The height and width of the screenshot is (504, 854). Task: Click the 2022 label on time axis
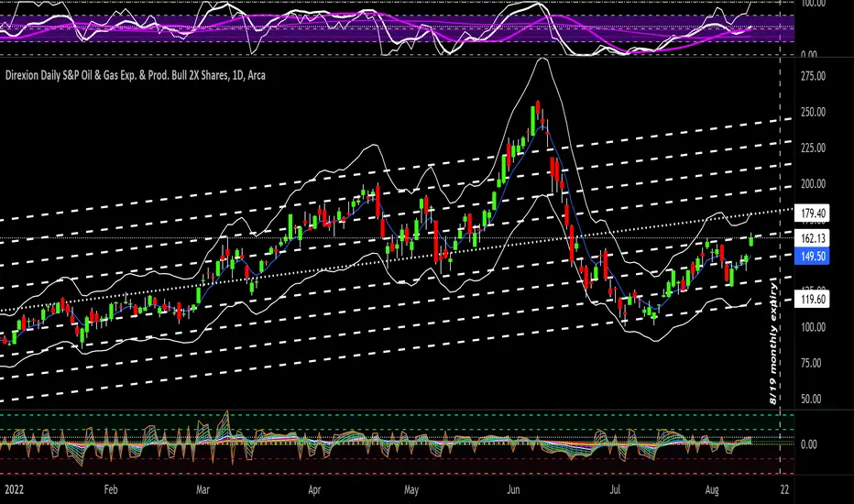tap(14, 489)
